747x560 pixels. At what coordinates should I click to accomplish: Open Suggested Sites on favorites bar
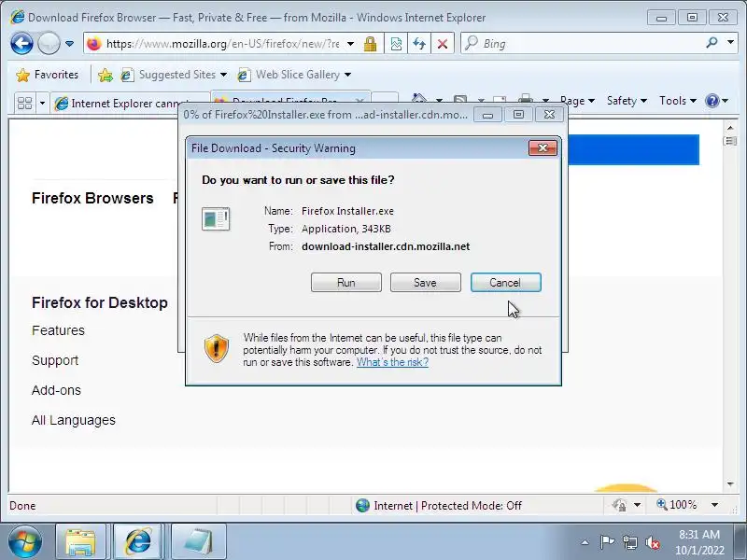coord(174,75)
